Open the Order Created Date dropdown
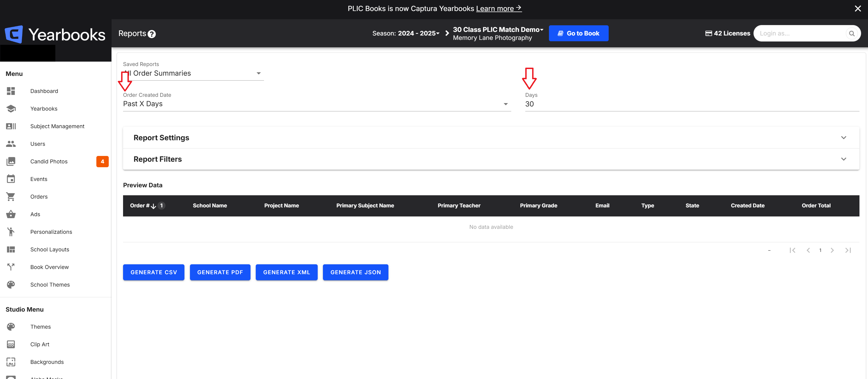The image size is (868, 379). tap(317, 104)
